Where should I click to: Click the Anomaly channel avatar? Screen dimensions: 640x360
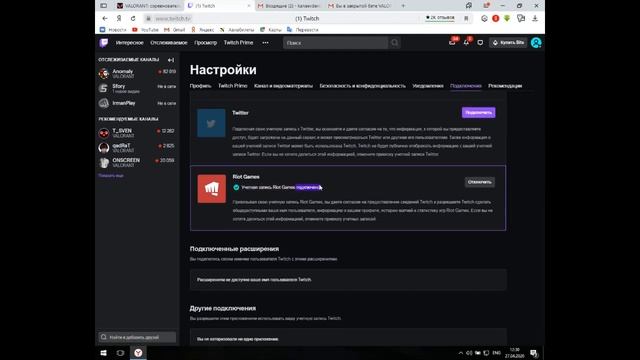point(104,73)
